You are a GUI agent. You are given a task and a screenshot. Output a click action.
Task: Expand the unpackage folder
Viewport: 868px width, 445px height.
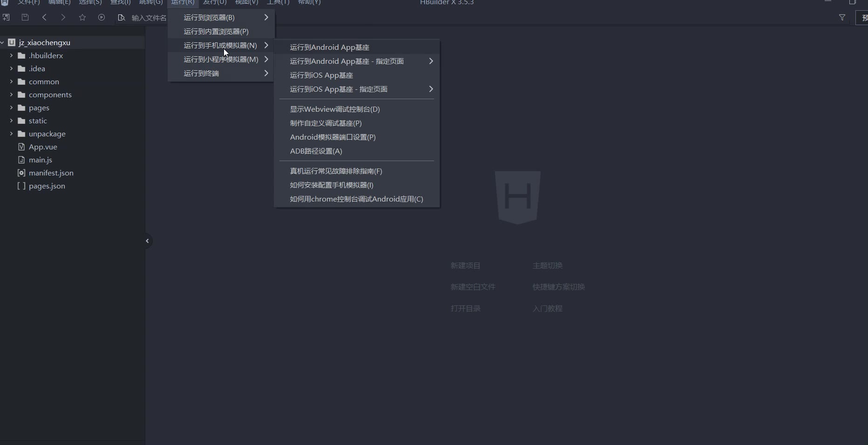coord(11,134)
